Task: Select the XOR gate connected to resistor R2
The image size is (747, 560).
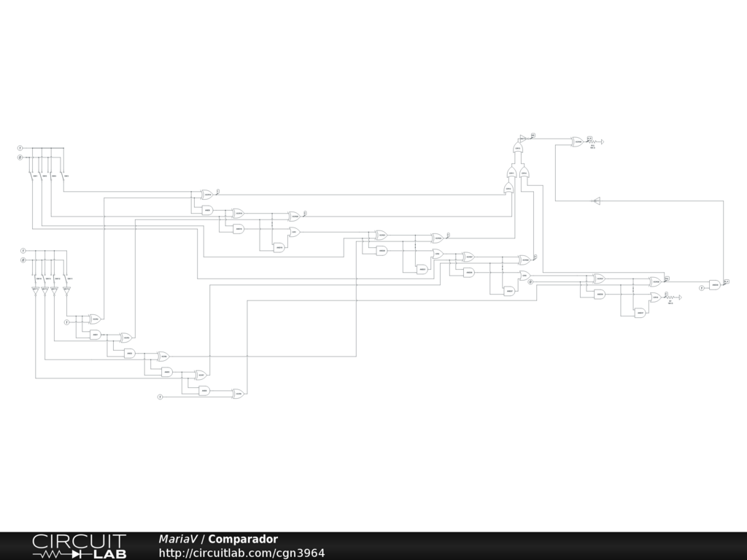Action: pos(577,141)
